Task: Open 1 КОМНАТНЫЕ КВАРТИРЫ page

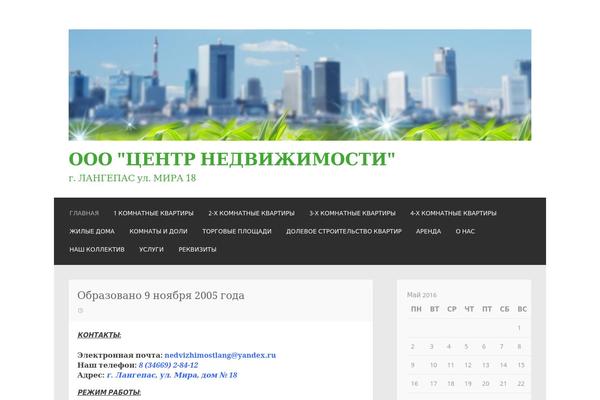Action: click(x=153, y=213)
